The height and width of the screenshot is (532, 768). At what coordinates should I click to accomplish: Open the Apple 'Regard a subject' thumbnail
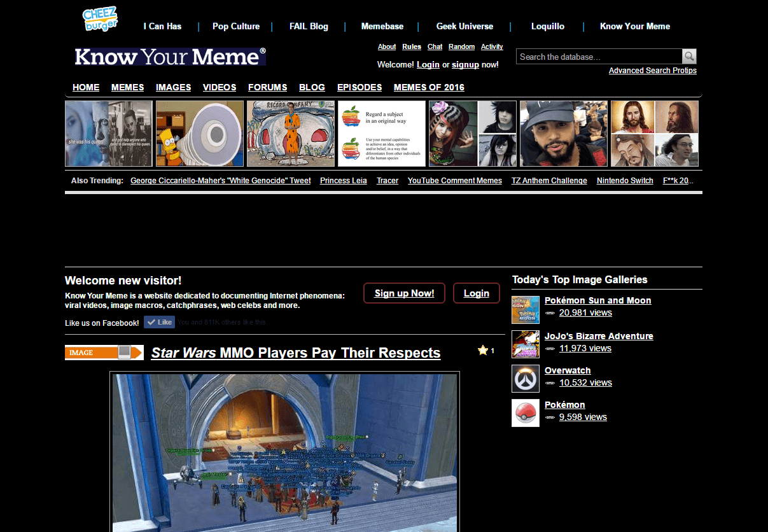[382, 134]
